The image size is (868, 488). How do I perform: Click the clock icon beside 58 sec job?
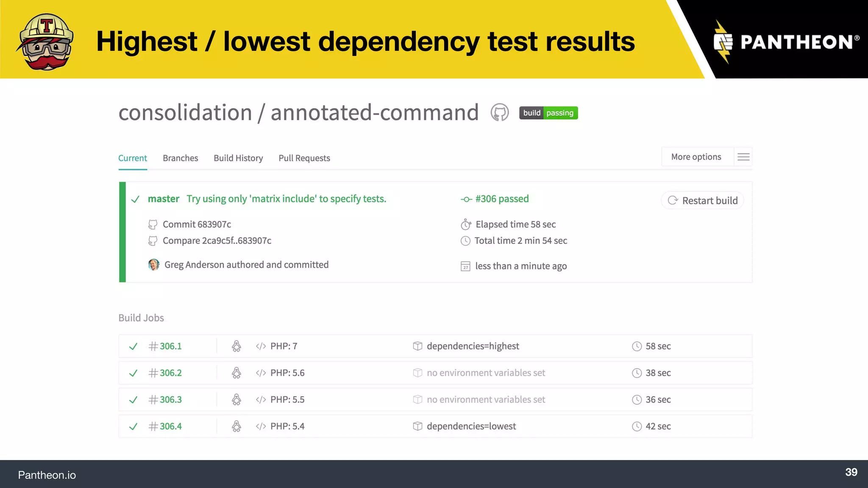pyautogui.click(x=637, y=346)
